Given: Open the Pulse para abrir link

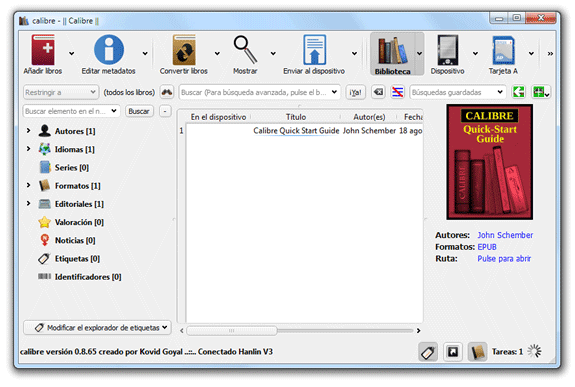Looking at the screenshot, I should pyautogui.click(x=504, y=259).
